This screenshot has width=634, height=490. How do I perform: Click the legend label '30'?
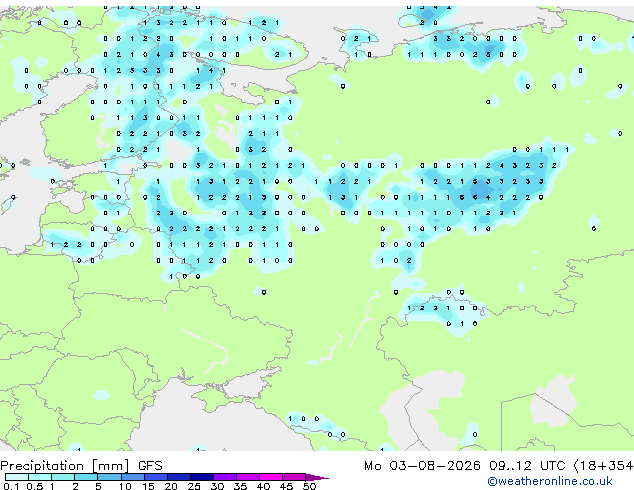[218, 486]
